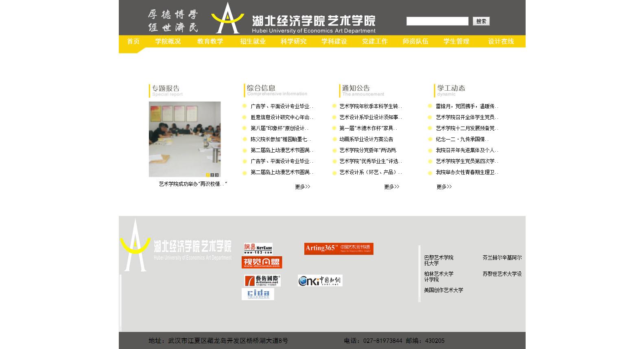Open the Arting365 banner link
The image size is (644, 349).
click(338, 249)
